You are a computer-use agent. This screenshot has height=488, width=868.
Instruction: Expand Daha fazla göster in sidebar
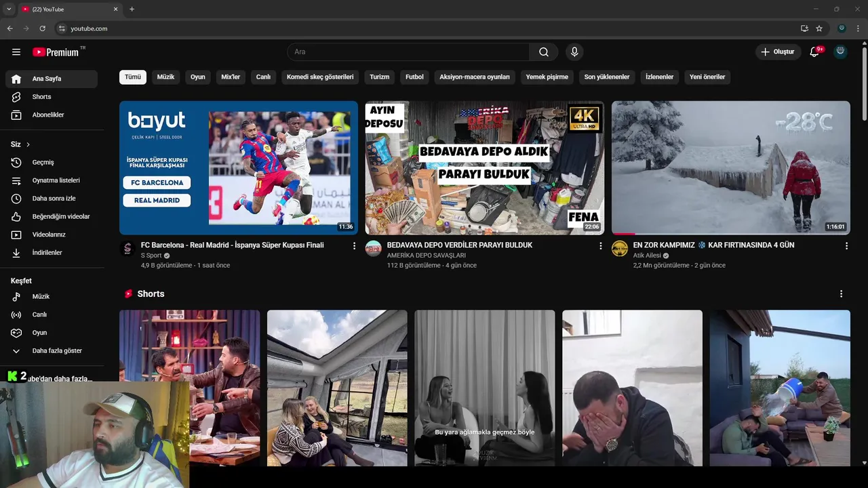(x=52, y=351)
